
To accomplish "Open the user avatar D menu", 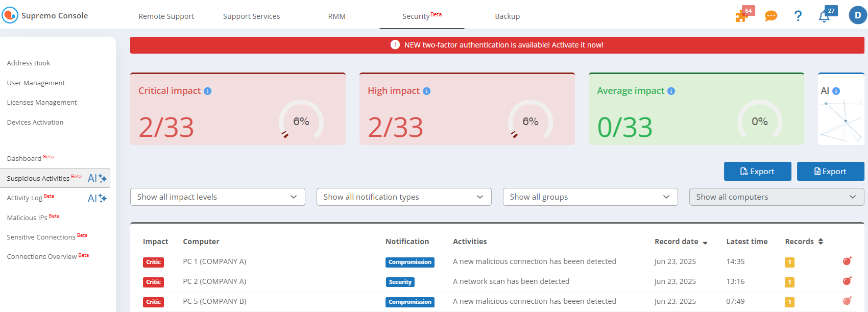I will pos(858,15).
